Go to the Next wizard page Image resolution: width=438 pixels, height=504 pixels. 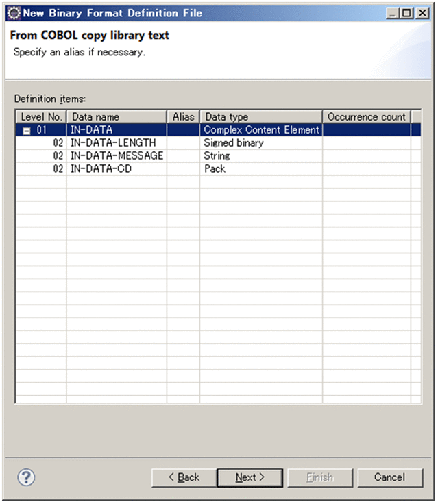(x=250, y=477)
